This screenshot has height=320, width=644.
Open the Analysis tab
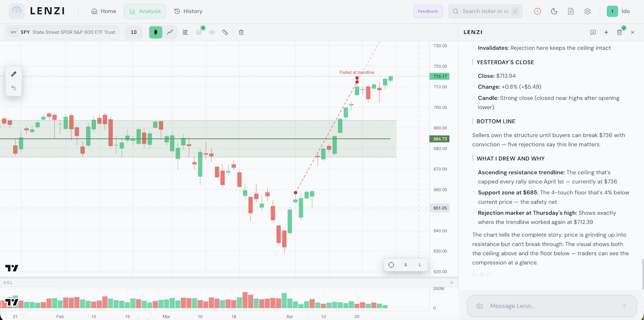(145, 11)
